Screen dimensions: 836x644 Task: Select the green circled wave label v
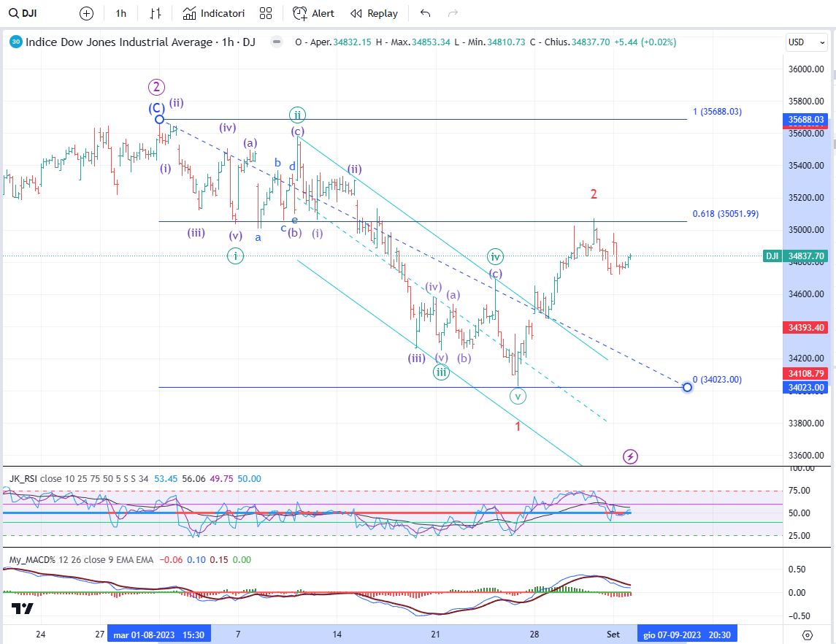518,396
